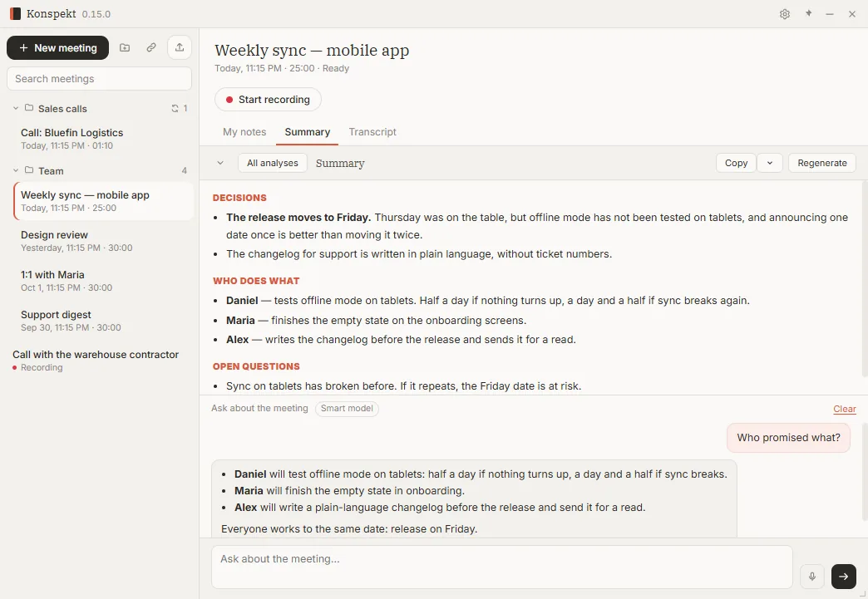Image resolution: width=868 pixels, height=599 pixels.
Task: Click the 'Who promised what?' message bubble
Action: coord(788,438)
